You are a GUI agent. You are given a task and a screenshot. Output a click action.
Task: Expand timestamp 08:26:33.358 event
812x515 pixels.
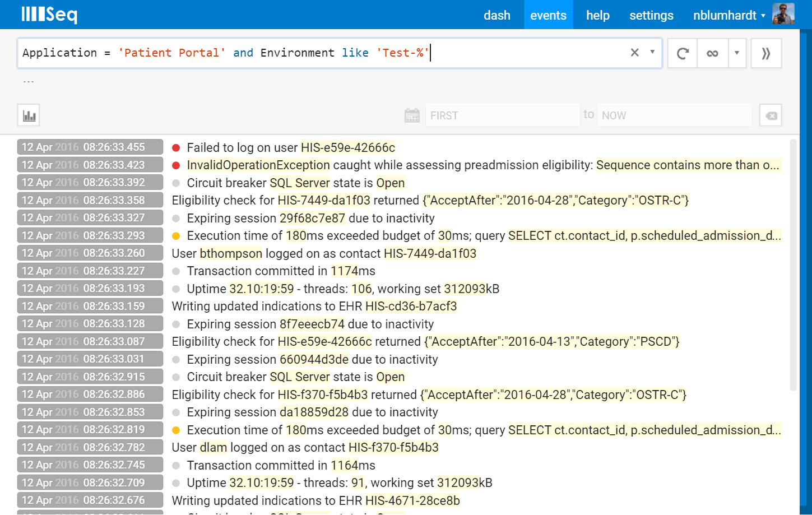[x=90, y=200]
